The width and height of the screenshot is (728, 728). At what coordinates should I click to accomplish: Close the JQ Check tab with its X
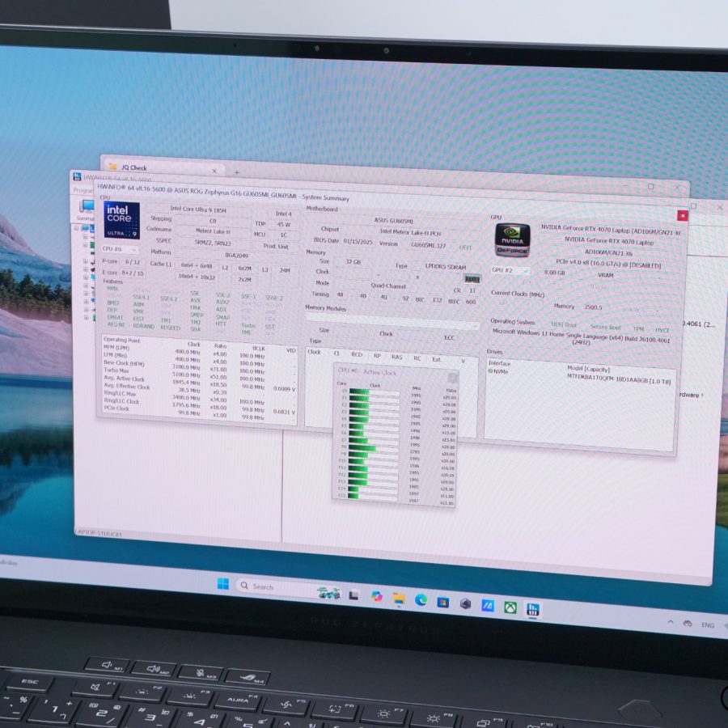(x=214, y=171)
